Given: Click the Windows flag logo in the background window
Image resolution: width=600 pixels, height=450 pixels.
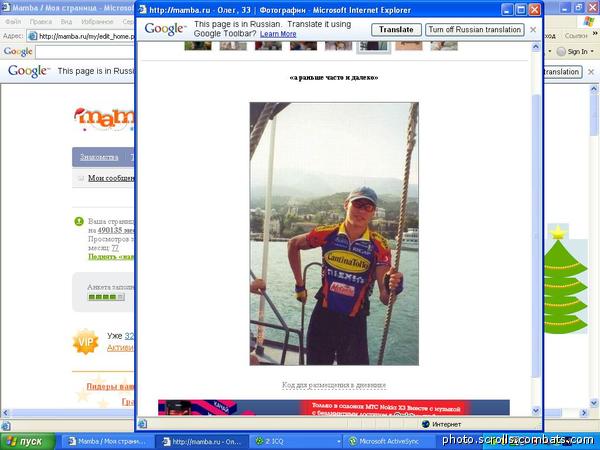Looking at the screenshot, I should click(x=589, y=22).
